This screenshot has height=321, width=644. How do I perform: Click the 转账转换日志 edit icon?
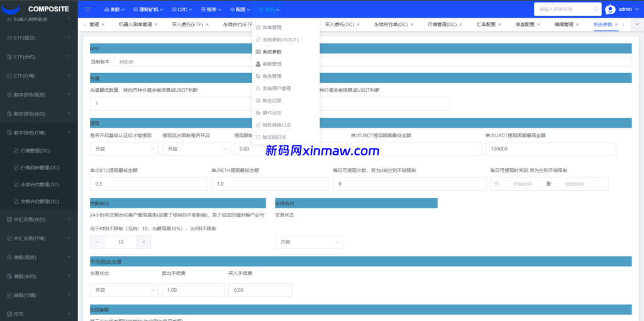(258, 125)
